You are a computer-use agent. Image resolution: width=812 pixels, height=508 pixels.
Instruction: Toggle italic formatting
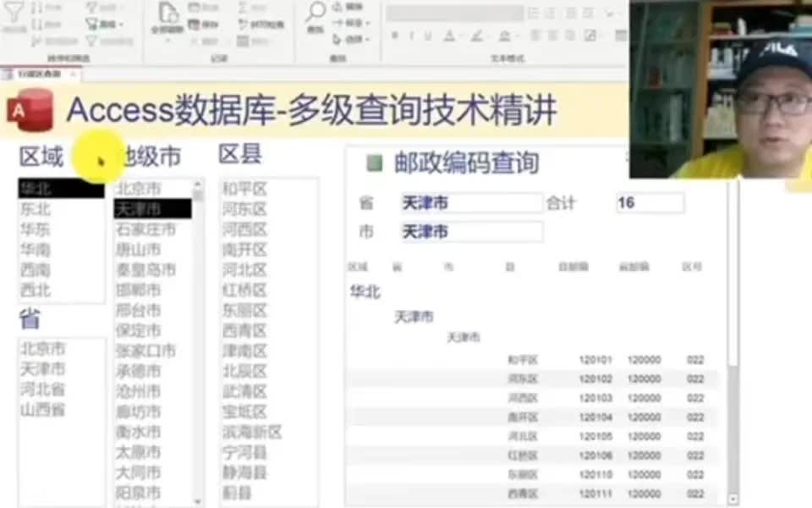click(410, 34)
